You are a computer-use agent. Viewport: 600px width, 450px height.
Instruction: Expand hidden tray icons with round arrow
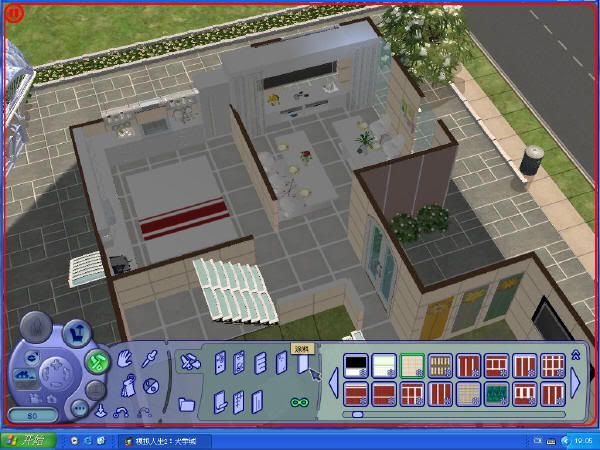pyautogui.click(x=565, y=441)
